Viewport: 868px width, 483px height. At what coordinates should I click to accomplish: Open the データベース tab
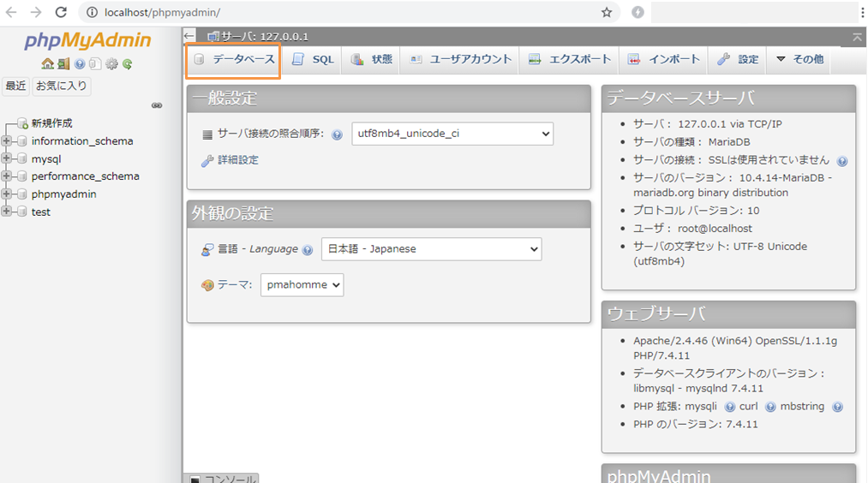(234, 59)
